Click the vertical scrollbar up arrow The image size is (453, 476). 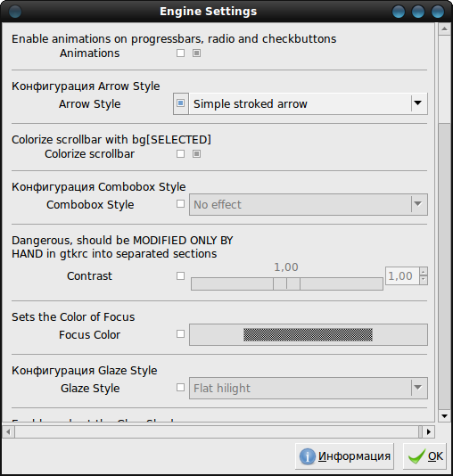(x=444, y=29)
